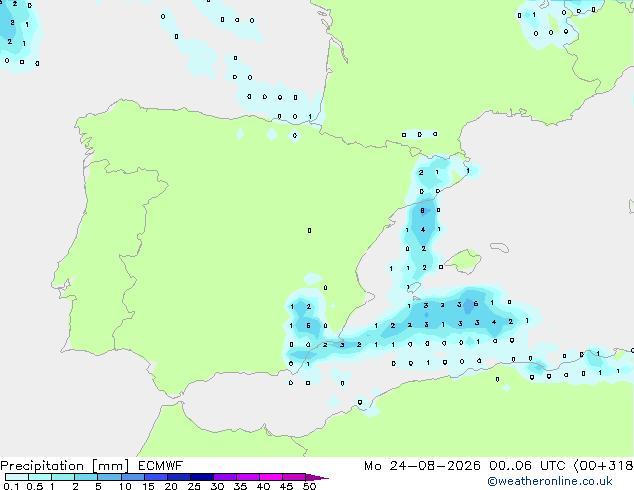Pick the 45–50 mm legend swatch

pos(294,477)
